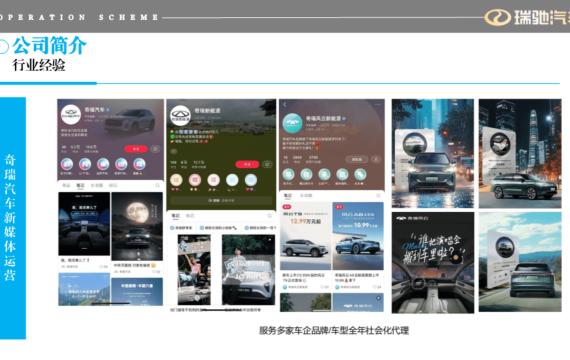Open the blue 风云A8 10.99 note thumbnail

358,236
